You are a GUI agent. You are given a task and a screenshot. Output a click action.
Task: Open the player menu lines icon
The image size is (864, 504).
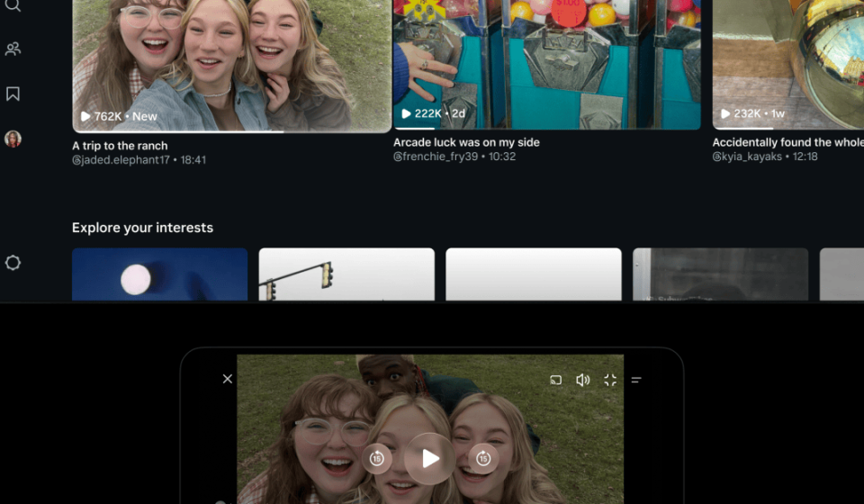click(x=636, y=380)
